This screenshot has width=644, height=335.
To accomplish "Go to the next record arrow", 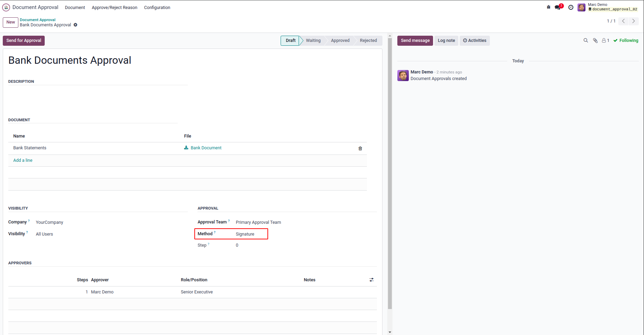I will 634,21.
